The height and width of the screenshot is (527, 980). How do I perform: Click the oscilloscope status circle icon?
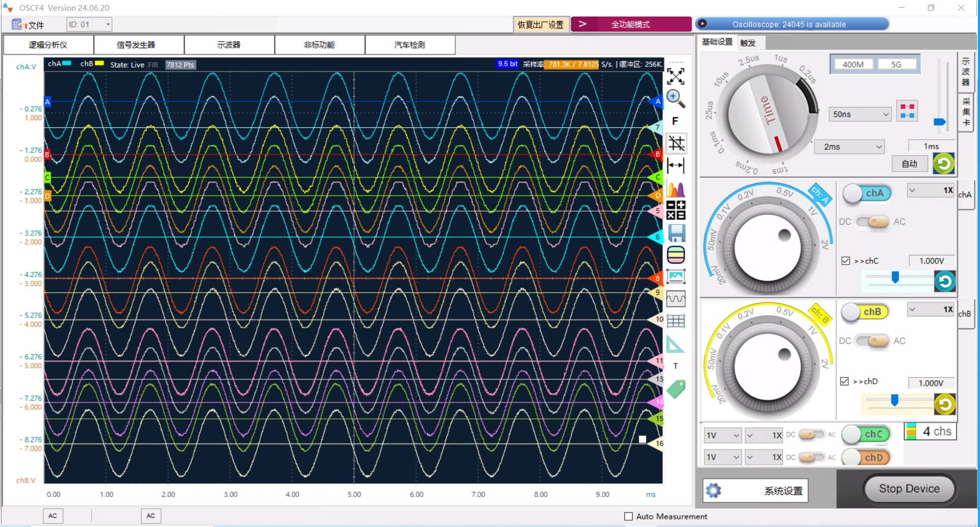click(x=702, y=23)
